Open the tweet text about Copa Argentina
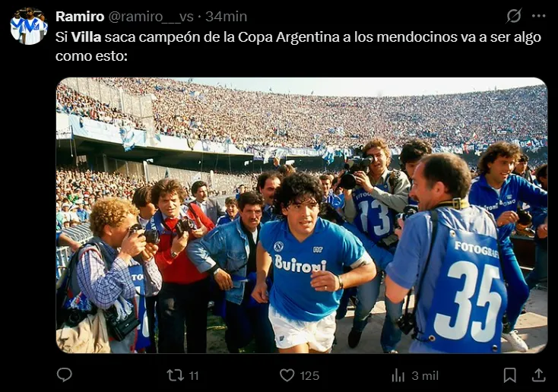This screenshot has width=558, height=392. point(298,46)
